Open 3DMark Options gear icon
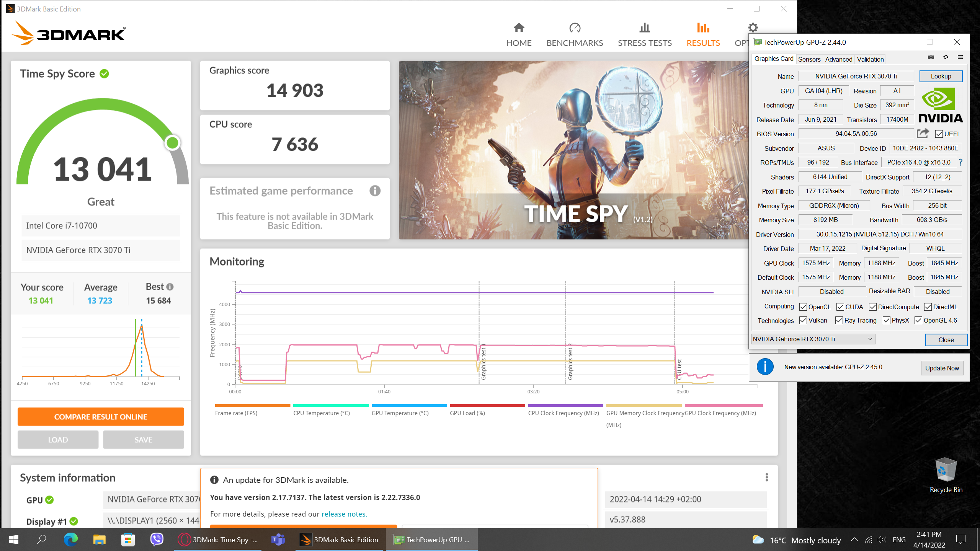 coord(753,28)
